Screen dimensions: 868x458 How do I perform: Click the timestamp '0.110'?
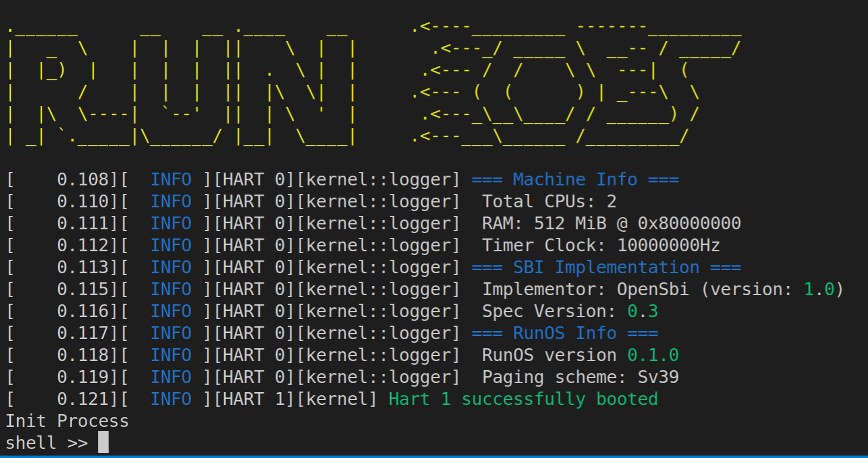pyautogui.click(x=82, y=201)
